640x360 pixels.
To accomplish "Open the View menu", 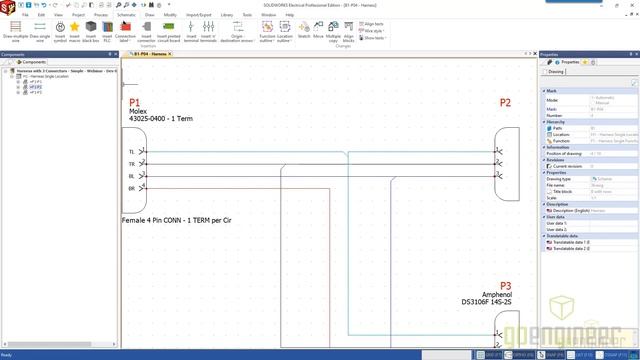I will point(58,15).
